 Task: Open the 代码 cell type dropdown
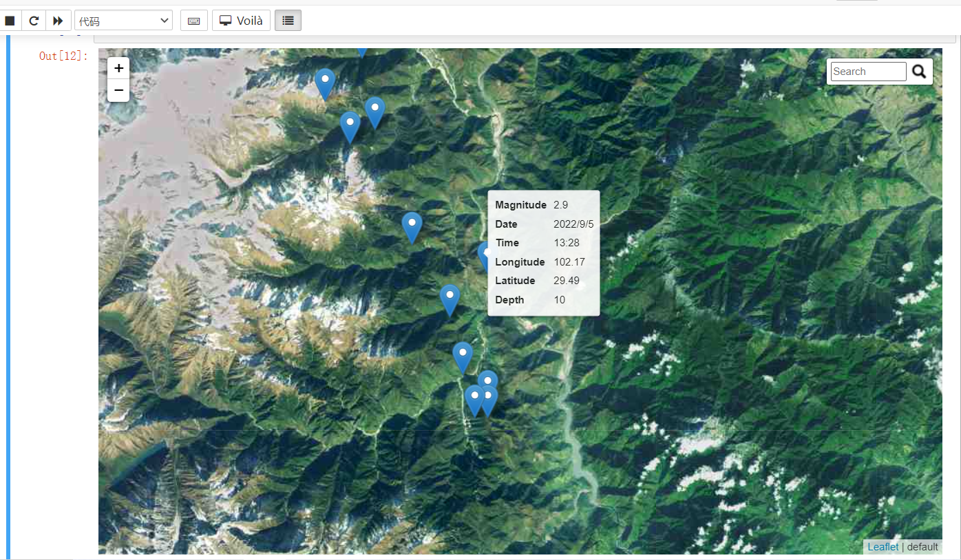[x=123, y=21]
